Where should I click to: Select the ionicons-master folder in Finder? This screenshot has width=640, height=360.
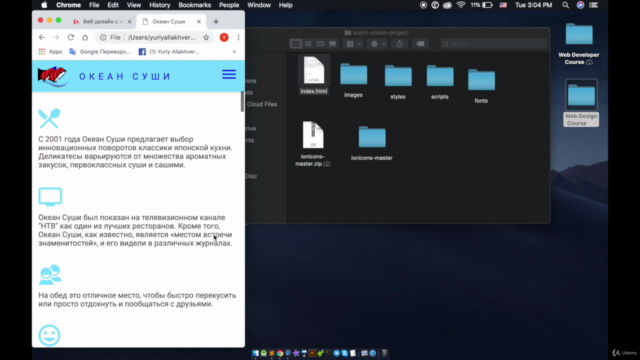click(x=372, y=143)
